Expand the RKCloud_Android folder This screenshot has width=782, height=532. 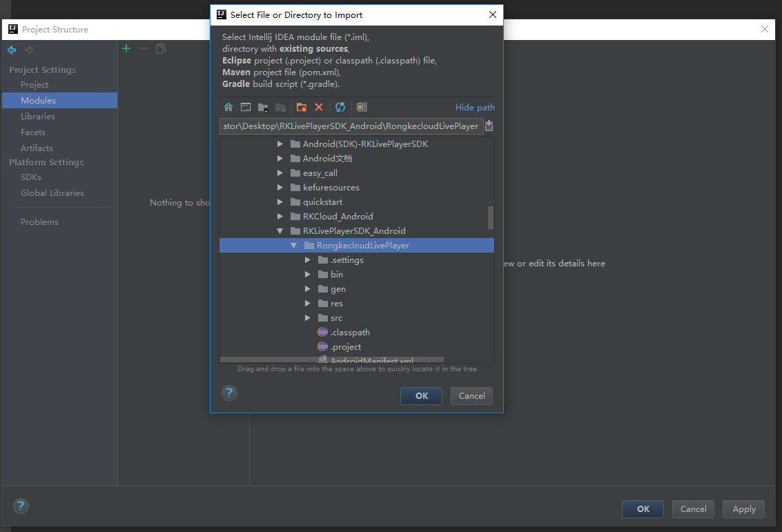tap(280, 216)
